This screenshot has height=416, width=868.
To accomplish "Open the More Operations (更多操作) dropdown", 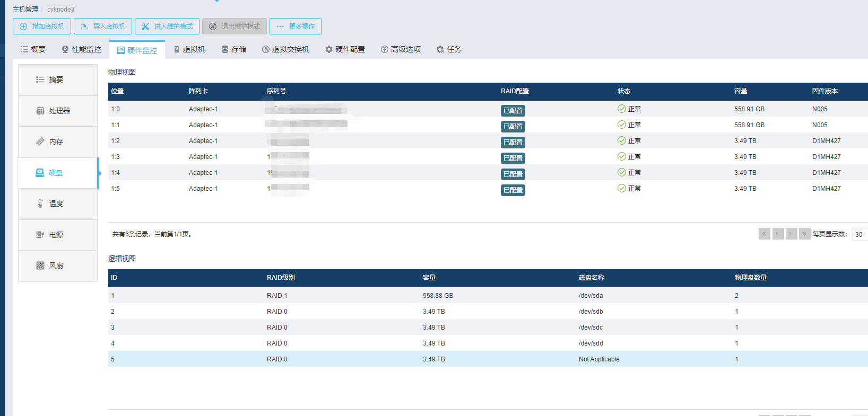I will pos(296,26).
